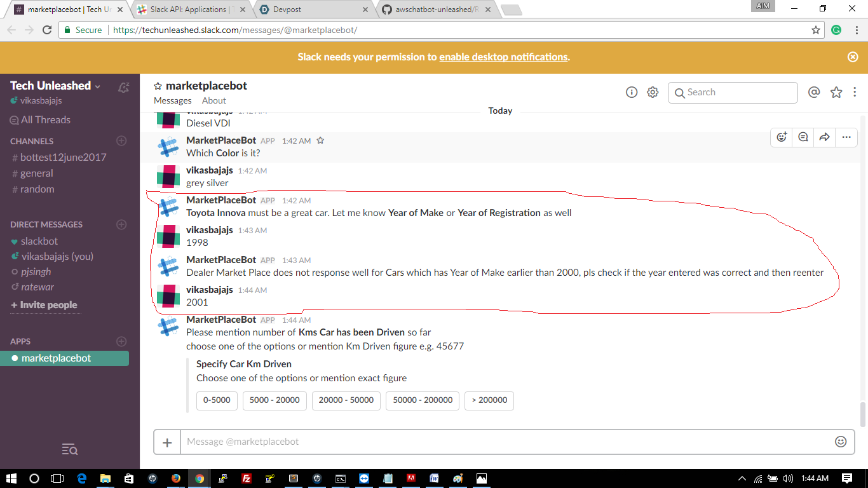868x488 pixels.
Task: Switch to Devpost browser tab
Action: coord(313,10)
